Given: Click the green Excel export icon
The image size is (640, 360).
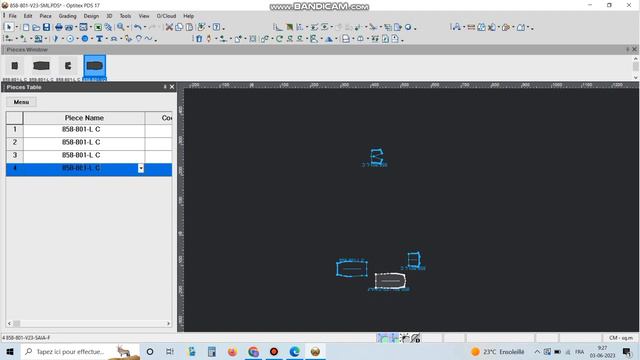Looking at the screenshot, I should 98,27.
